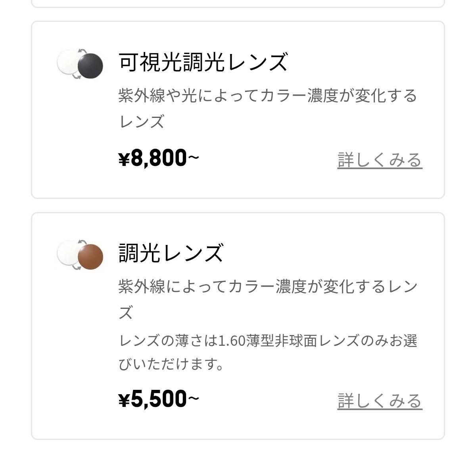Open 詳しくみる for the ¥8,800 lens

click(x=380, y=160)
